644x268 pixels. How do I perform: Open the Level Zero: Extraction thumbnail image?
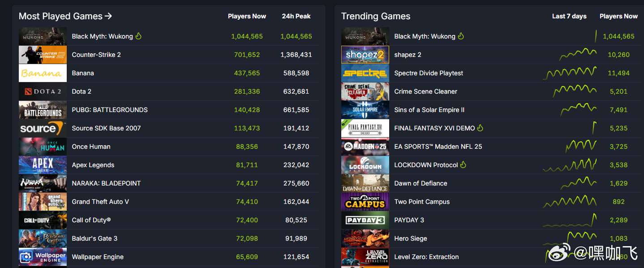click(x=365, y=257)
